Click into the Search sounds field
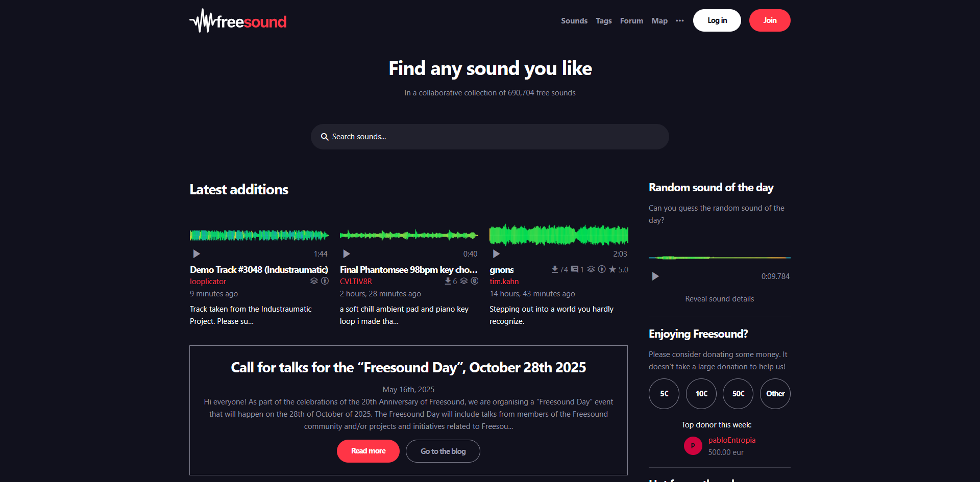Image resolution: width=980 pixels, height=482 pixels. 490,137
